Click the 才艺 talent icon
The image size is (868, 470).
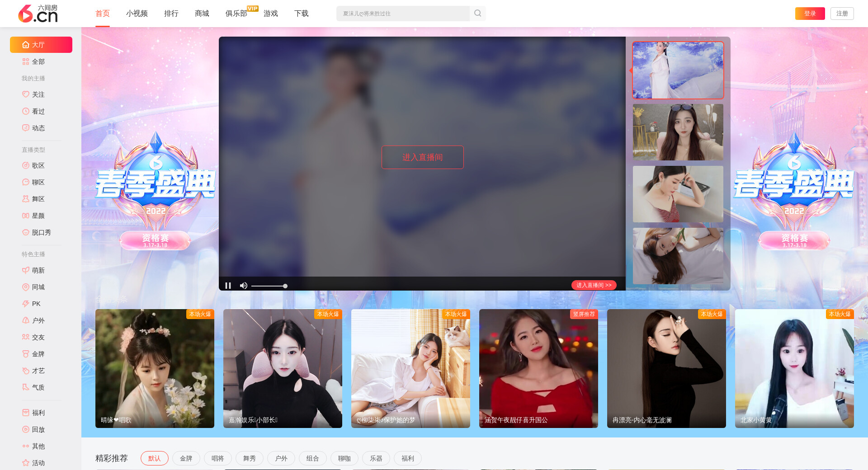point(26,371)
